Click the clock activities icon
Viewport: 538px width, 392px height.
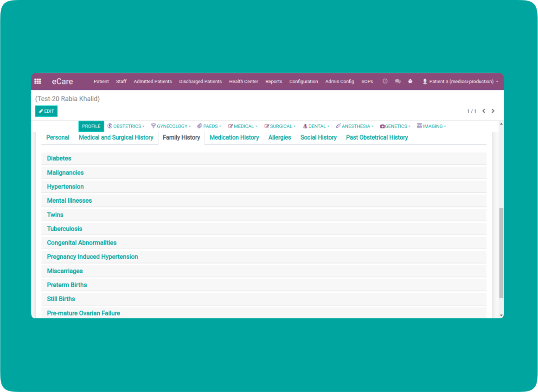click(385, 81)
